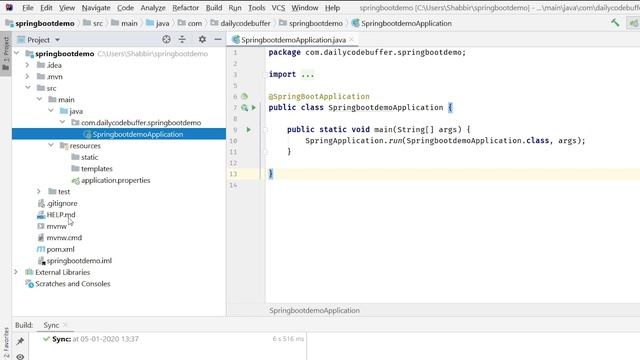The height and width of the screenshot is (360, 640).
Task: Click the Spring bean gutter icon on line 6
Action: click(x=244, y=97)
